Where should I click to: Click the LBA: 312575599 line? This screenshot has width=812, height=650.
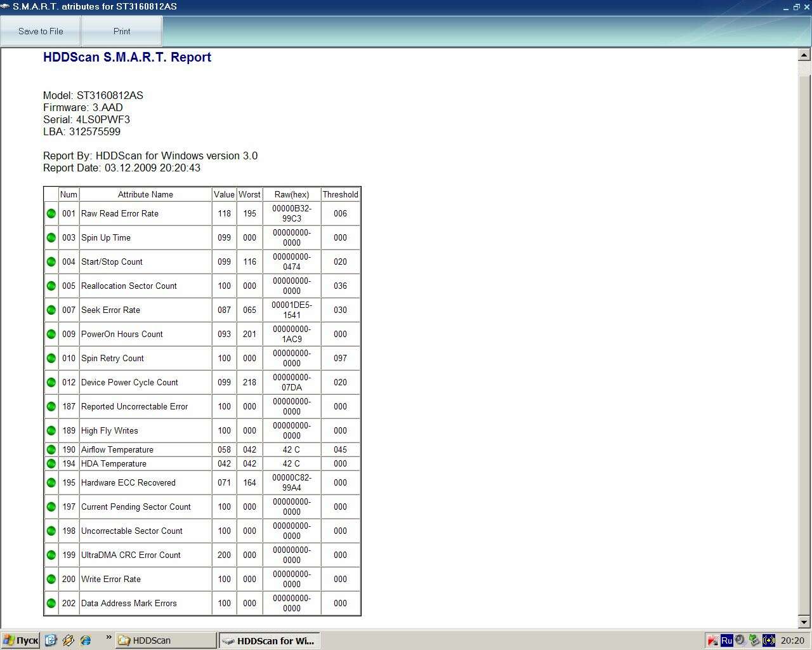click(82, 131)
